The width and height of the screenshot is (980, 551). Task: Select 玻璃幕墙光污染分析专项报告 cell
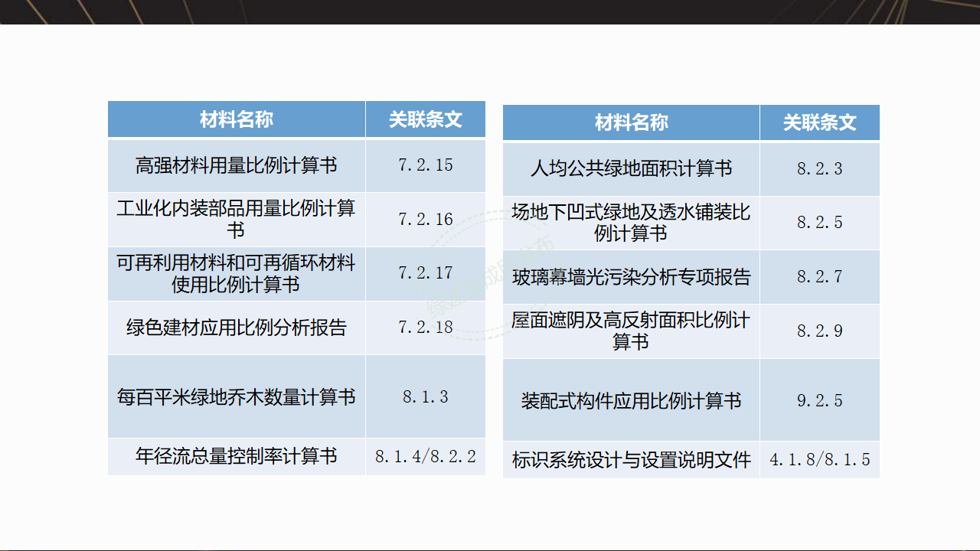(x=631, y=277)
